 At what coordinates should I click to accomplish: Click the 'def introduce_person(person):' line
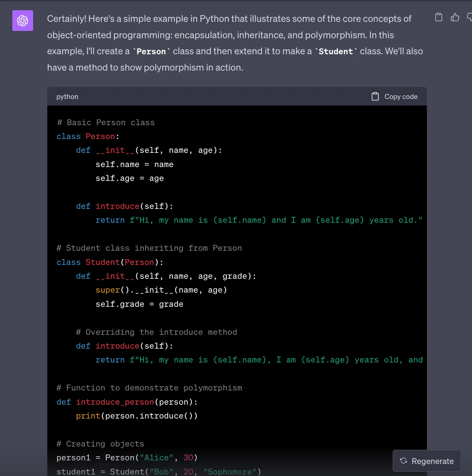point(127,402)
